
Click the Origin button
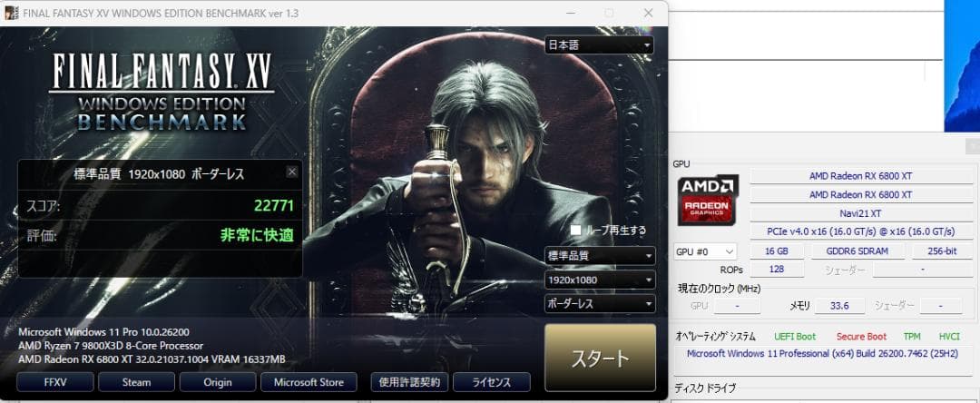point(218,382)
